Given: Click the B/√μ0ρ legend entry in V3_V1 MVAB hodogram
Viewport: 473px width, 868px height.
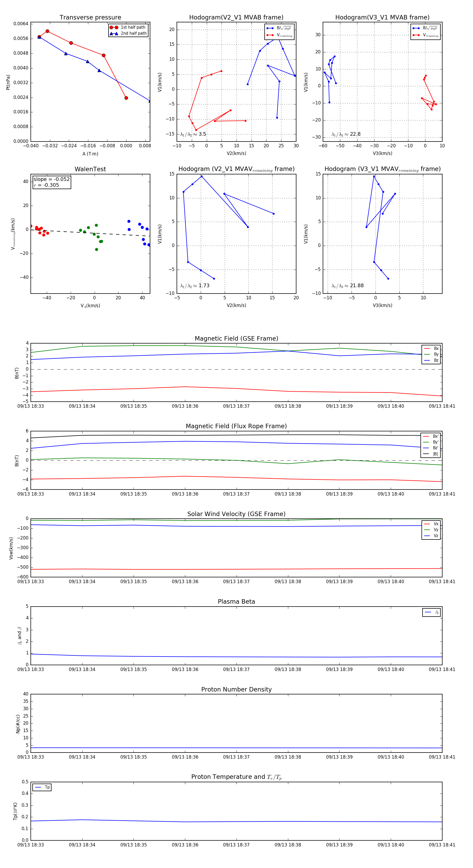Looking at the screenshot, I should pos(425,28).
